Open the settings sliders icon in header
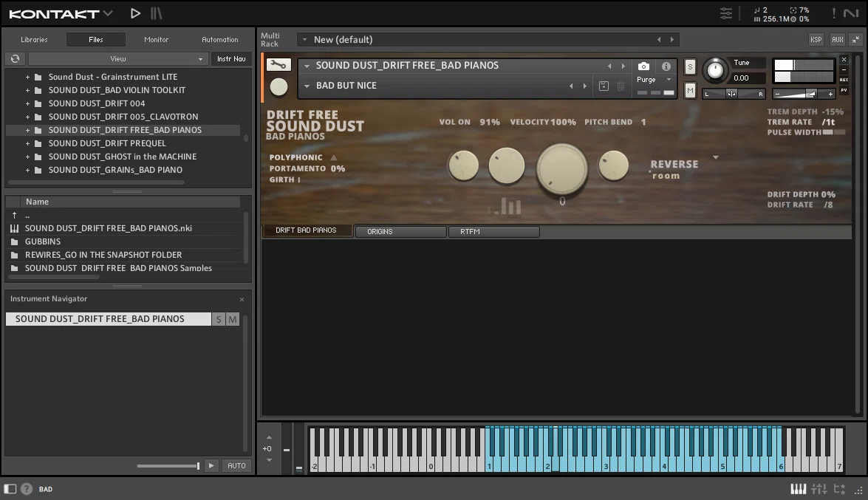 click(x=725, y=13)
